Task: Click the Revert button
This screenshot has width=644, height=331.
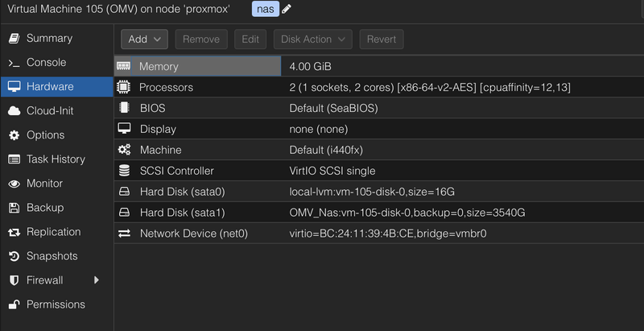Action: (x=382, y=39)
